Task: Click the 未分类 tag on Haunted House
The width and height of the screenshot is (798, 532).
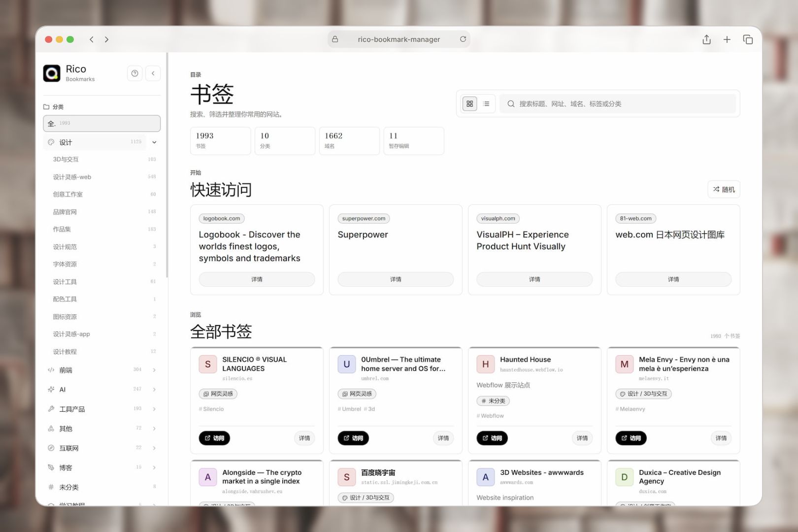Action: point(493,401)
